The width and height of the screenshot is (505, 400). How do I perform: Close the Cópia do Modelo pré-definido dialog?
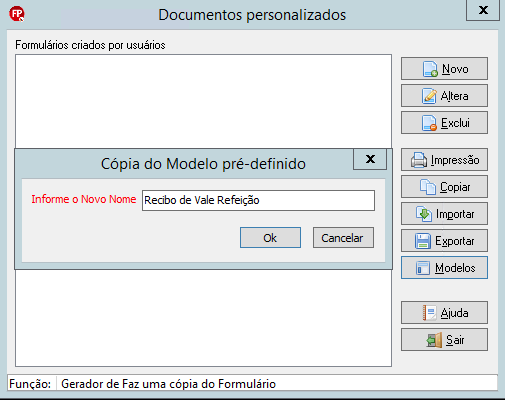[370, 159]
